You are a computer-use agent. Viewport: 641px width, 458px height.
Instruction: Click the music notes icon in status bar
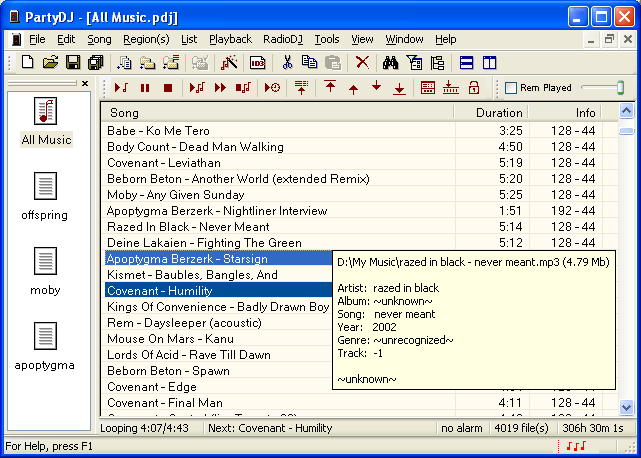[x=576, y=446]
